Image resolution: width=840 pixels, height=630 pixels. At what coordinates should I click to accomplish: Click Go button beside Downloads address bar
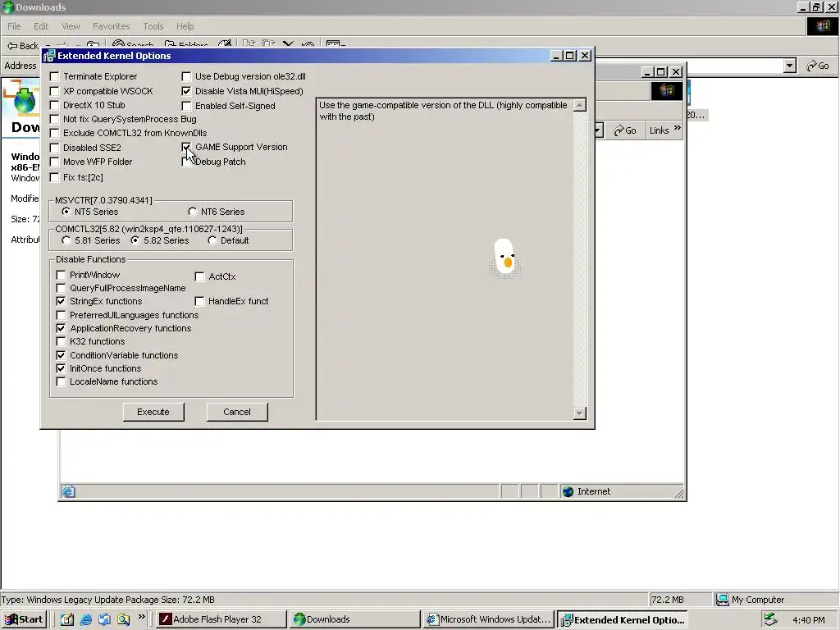818,66
